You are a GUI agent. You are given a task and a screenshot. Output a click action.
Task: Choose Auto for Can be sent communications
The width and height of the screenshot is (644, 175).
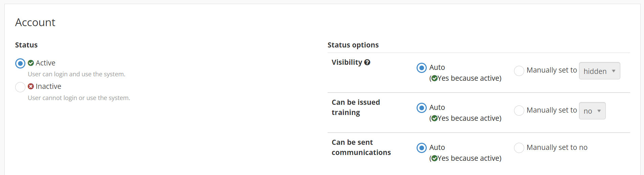[x=422, y=148]
